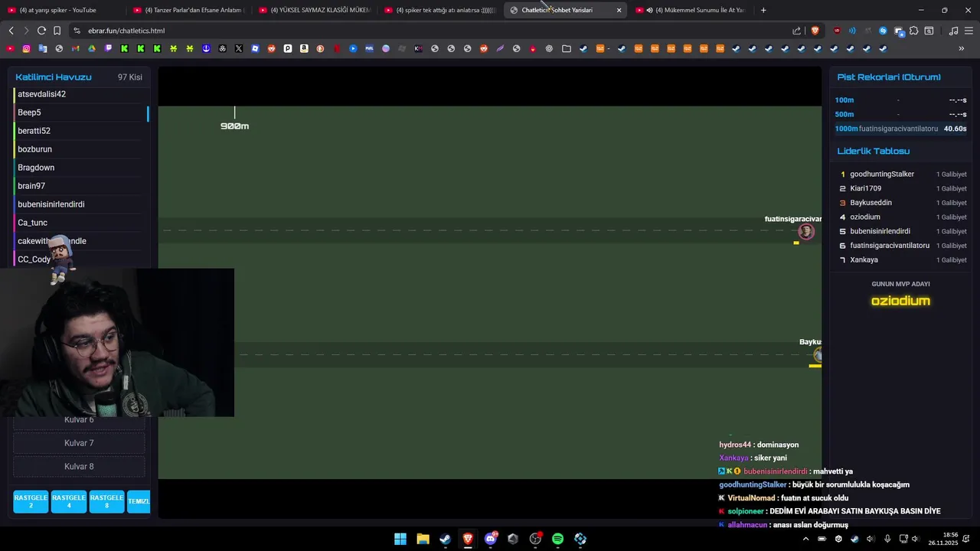Click the participant list scrollbar thumb

[x=148, y=113]
